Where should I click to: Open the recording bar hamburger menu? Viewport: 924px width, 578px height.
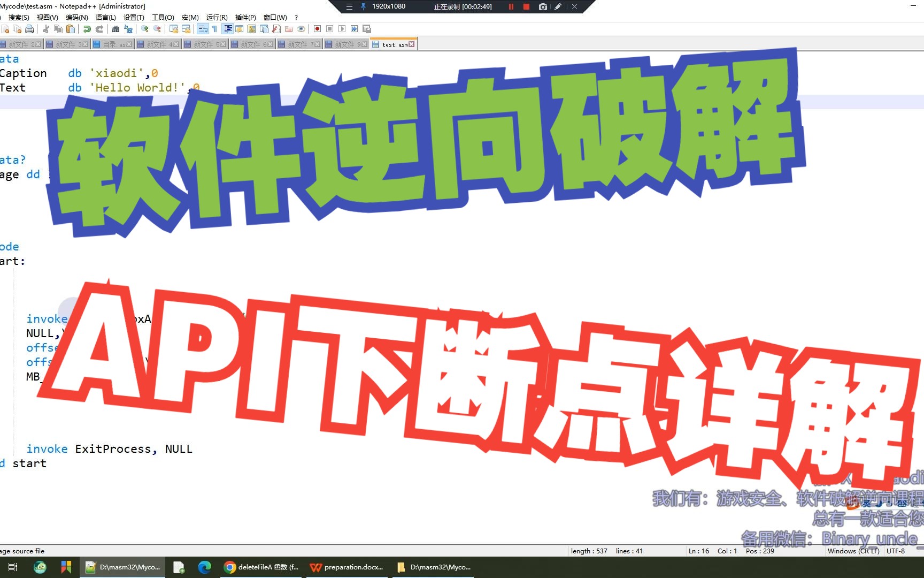click(x=349, y=6)
